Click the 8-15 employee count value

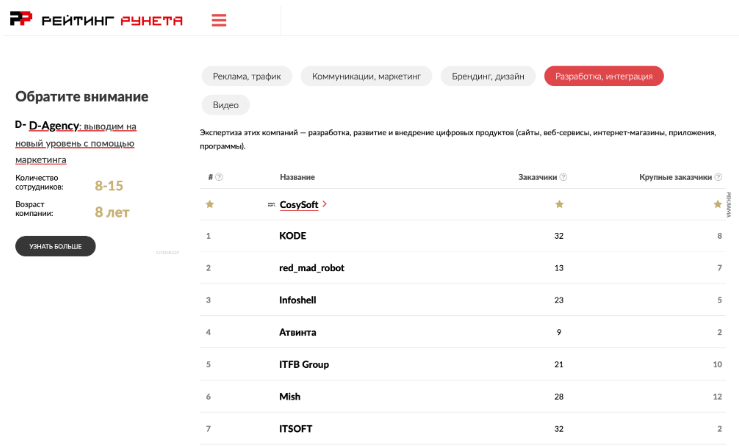tap(109, 186)
